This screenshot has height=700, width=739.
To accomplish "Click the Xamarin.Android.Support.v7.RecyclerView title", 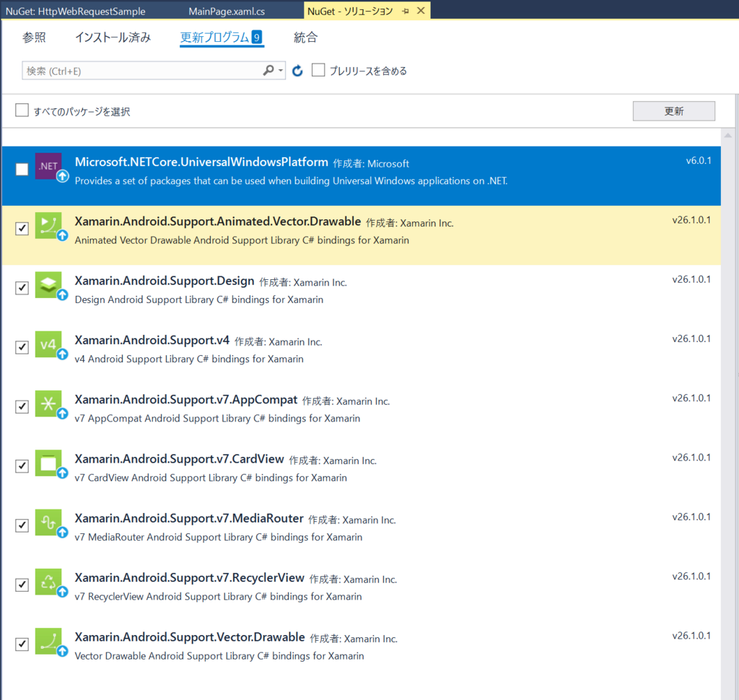I will click(190, 578).
